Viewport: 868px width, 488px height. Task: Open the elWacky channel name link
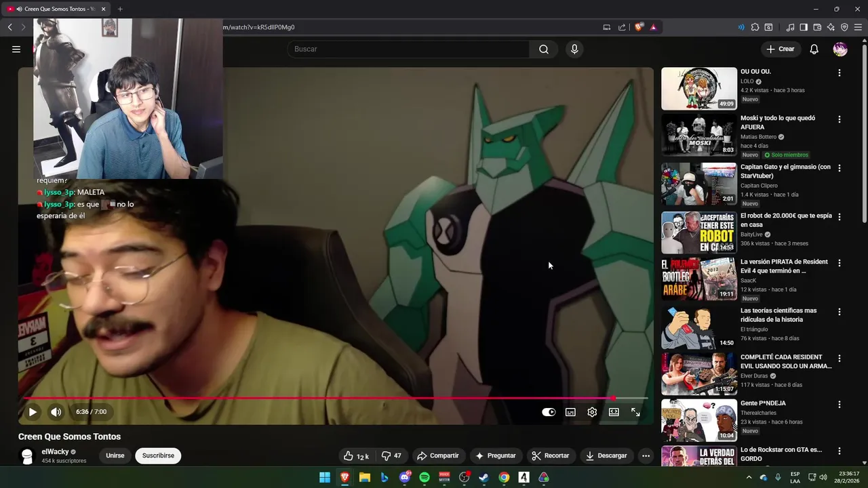pos(55,451)
